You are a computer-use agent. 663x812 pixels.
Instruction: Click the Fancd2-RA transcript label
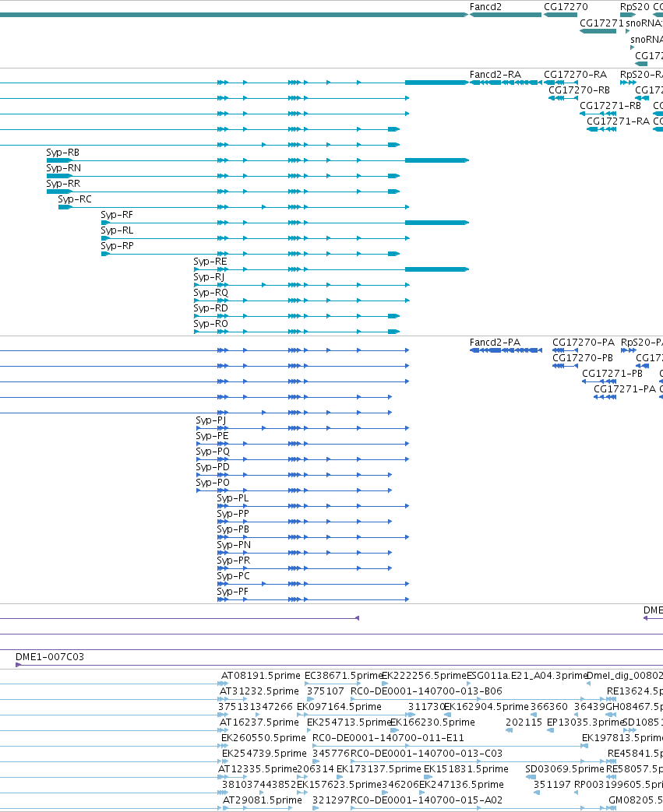click(495, 75)
